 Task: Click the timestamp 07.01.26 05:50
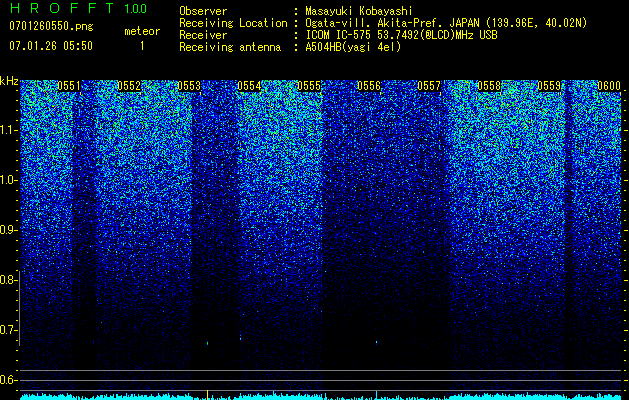click(x=51, y=46)
